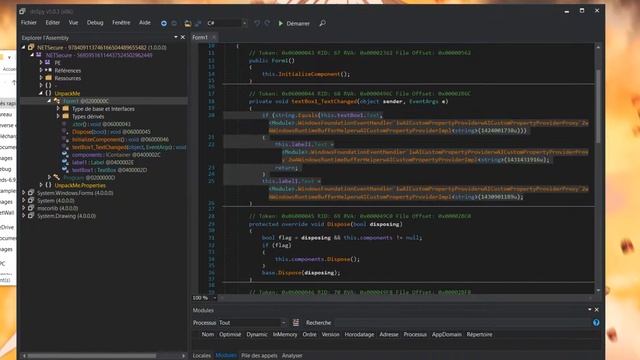Sort modules by Version column

331,334
